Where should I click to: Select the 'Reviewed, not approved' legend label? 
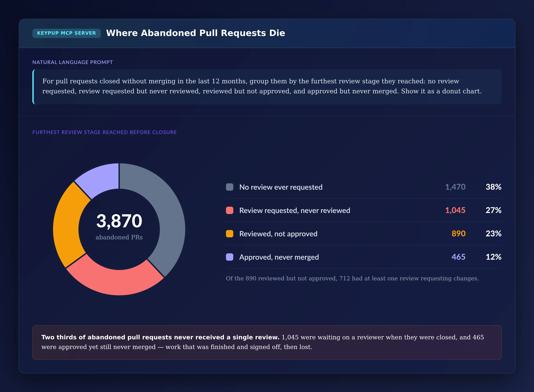pos(278,234)
